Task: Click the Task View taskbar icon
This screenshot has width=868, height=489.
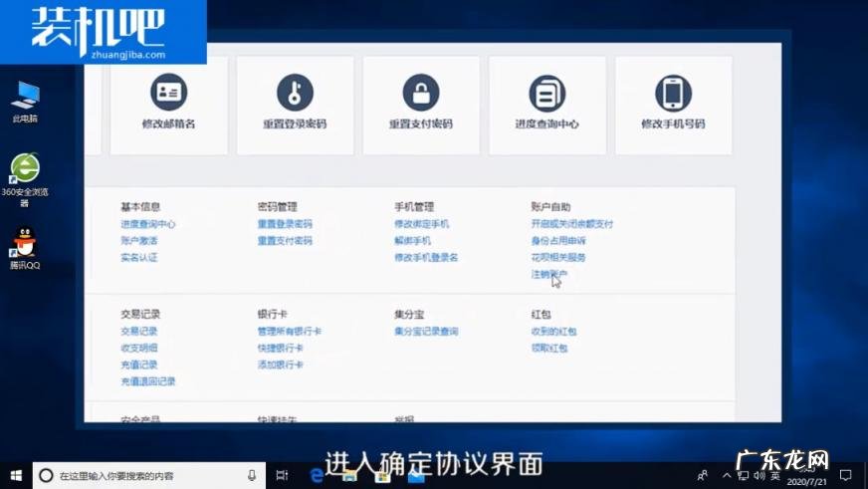Action: click(282, 475)
